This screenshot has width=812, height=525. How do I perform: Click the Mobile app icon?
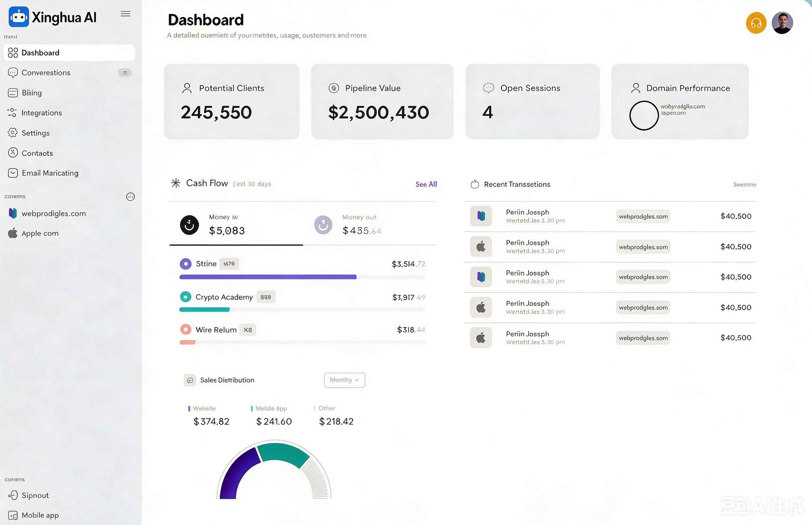point(13,515)
